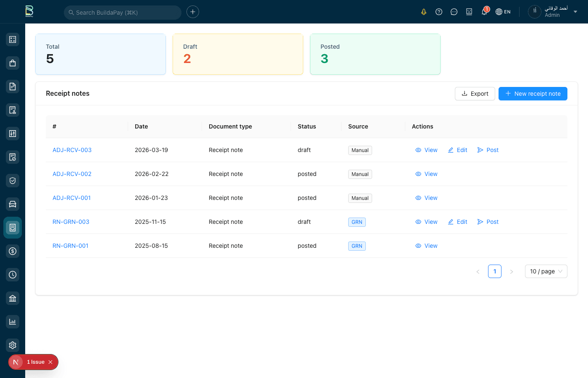Viewport: 588px width, 378px height.
Task: Open the EN language selector
Action: coord(503,12)
